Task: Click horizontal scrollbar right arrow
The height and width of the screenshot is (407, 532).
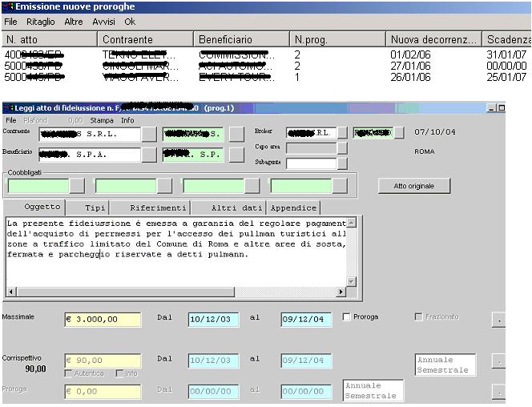Action: 341,292
